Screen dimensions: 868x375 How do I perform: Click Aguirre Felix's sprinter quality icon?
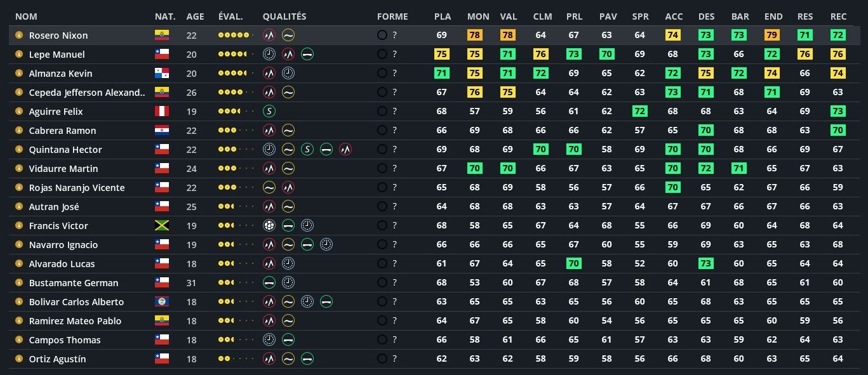coord(269,112)
